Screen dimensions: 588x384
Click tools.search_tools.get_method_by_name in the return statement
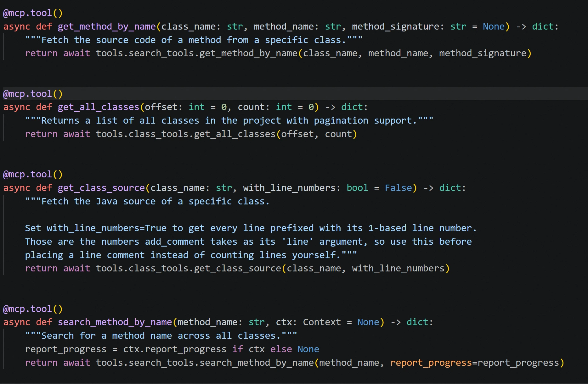pos(197,53)
